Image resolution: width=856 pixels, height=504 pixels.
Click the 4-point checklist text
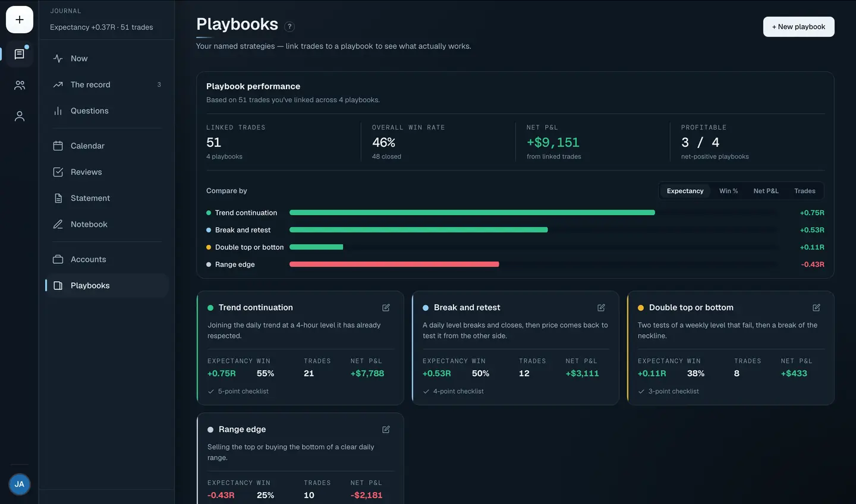(458, 391)
